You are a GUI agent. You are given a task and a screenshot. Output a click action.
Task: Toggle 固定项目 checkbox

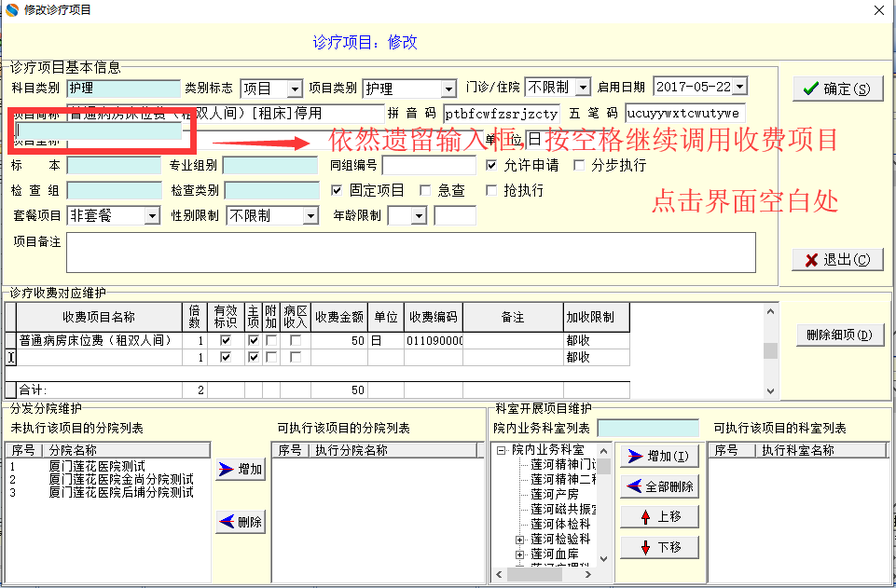(x=337, y=190)
